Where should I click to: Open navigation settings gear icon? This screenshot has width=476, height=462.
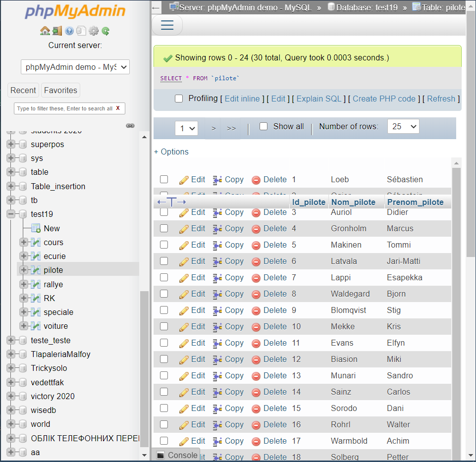click(93, 31)
